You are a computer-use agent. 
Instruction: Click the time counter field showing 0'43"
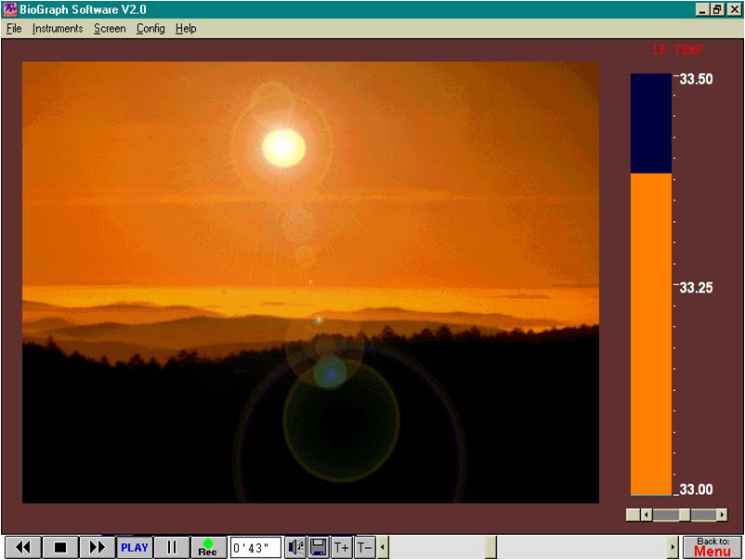[x=255, y=547]
